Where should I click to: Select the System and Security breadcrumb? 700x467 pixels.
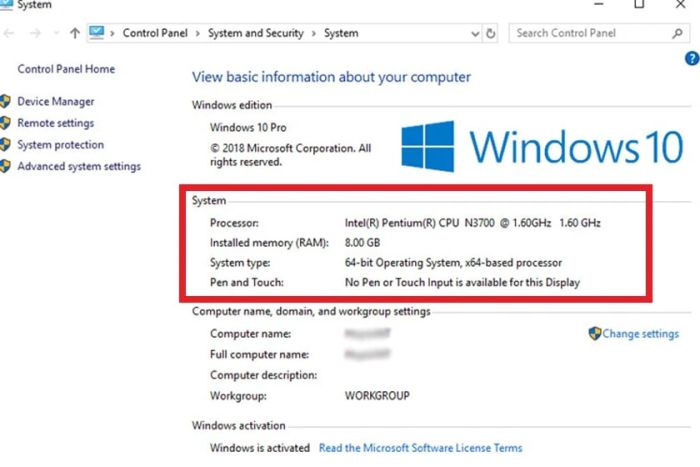256,33
